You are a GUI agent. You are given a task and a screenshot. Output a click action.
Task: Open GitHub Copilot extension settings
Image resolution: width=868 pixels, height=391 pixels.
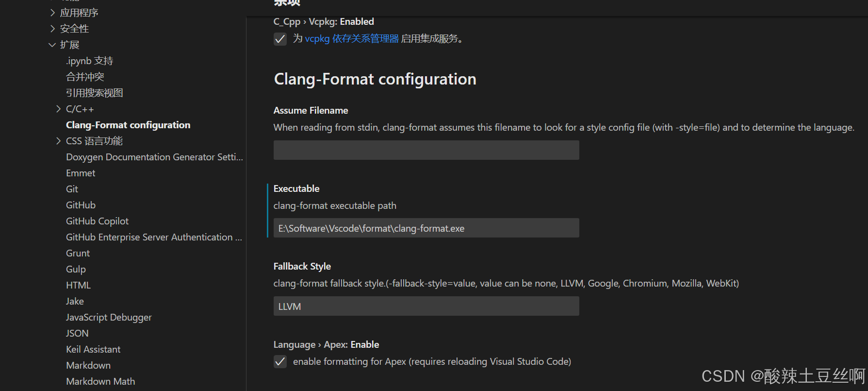coord(97,221)
